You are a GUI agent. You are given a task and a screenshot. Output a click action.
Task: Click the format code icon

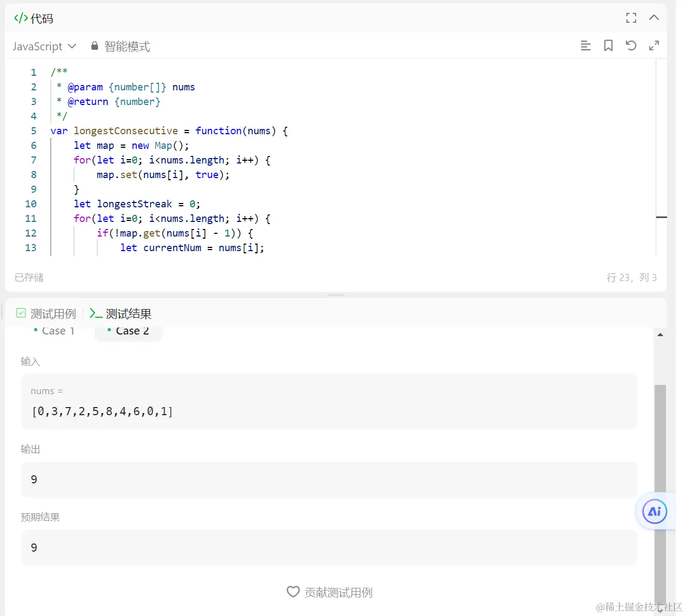tap(585, 46)
